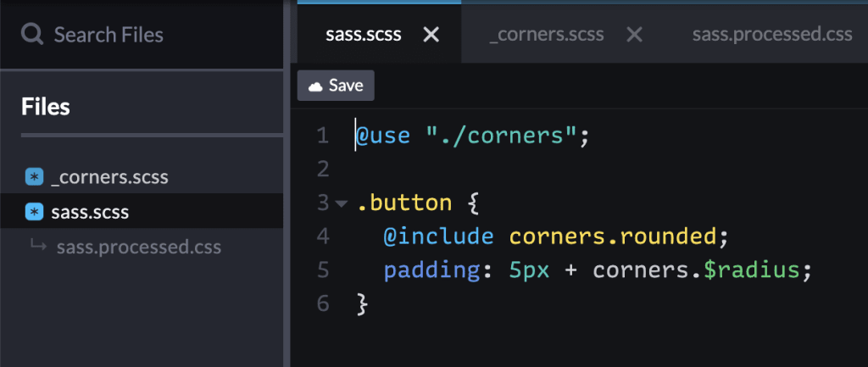Switch to the sass.scss tab
This screenshot has width=868, height=367.
tap(364, 34)
